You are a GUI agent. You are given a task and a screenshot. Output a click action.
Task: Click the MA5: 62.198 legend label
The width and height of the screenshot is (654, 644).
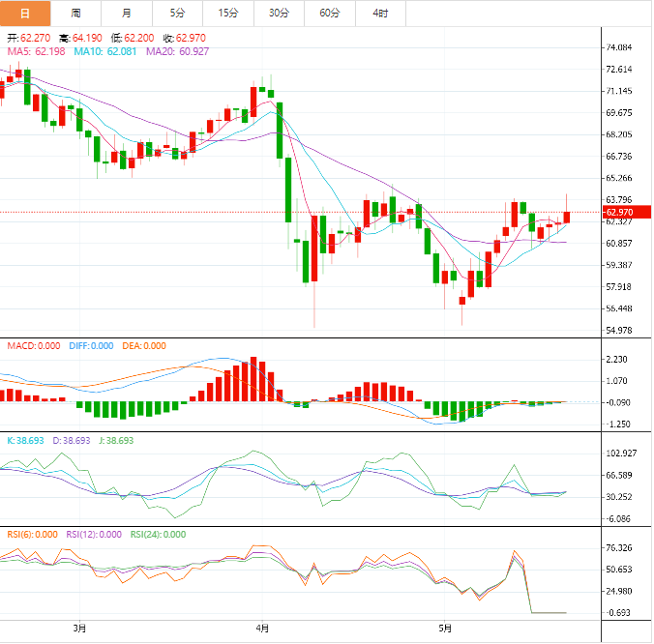36,50
